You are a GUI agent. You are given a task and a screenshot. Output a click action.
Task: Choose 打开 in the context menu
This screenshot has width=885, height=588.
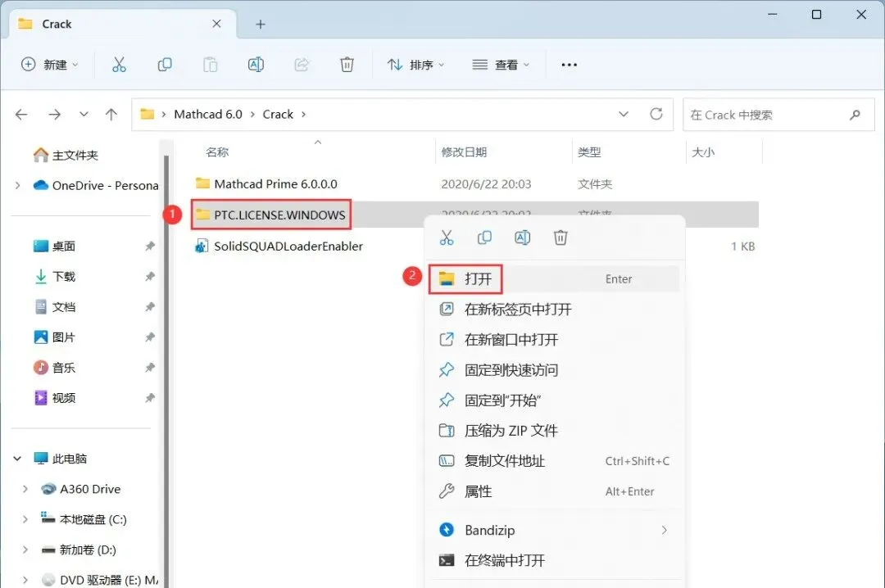coord(554,278)
